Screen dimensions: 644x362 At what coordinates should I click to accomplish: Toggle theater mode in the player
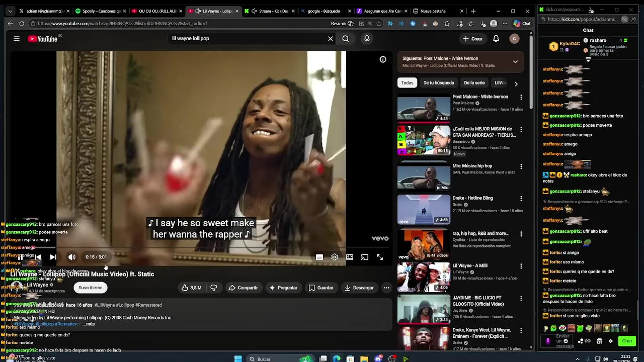click(350, 257)
